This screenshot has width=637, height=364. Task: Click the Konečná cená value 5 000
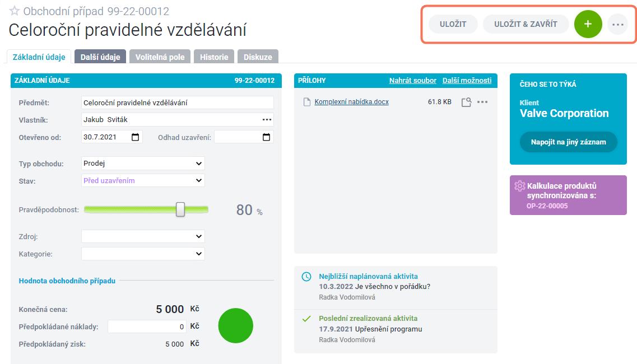(170, 309)
